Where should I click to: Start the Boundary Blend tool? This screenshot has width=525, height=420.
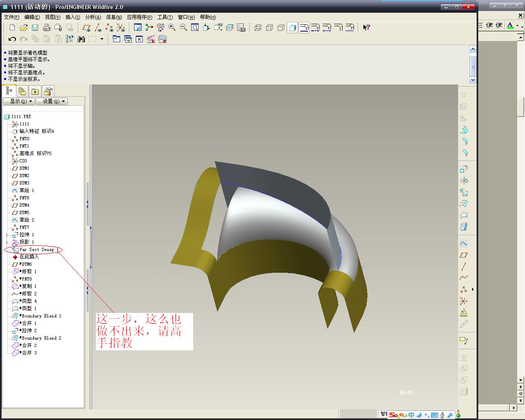point(464,204)
